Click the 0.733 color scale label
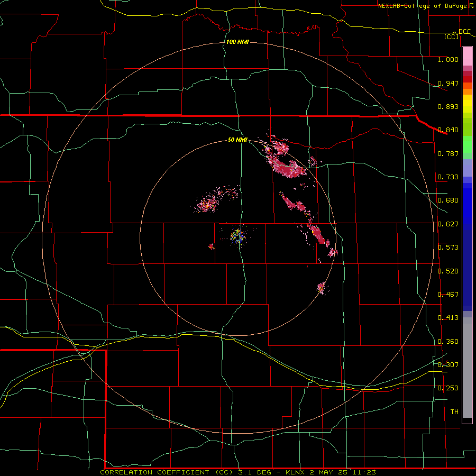Viewport: 476px width, 476px height. pos(448,177)
